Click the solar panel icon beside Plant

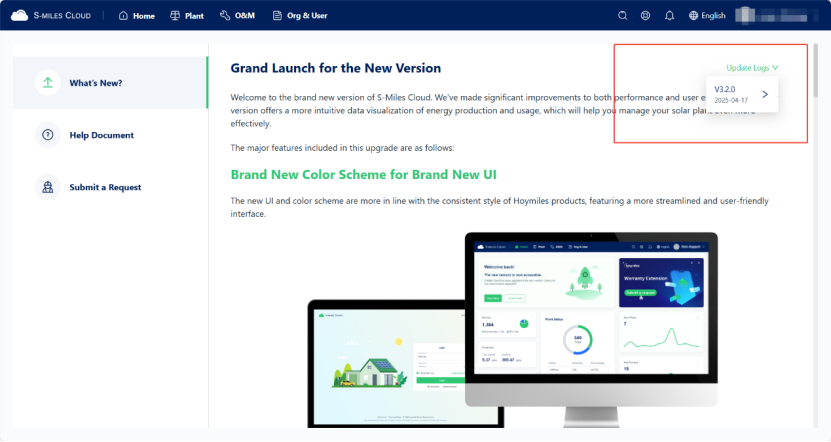[x=175, y=16]
